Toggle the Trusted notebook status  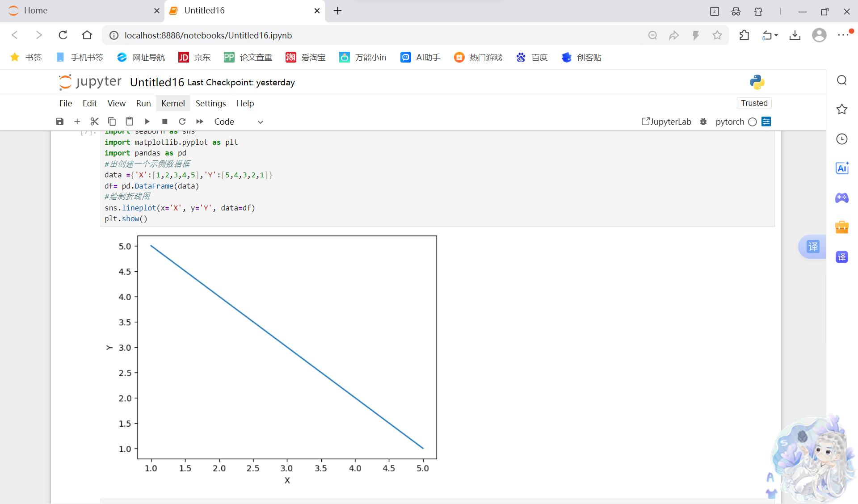click(754, 103)
